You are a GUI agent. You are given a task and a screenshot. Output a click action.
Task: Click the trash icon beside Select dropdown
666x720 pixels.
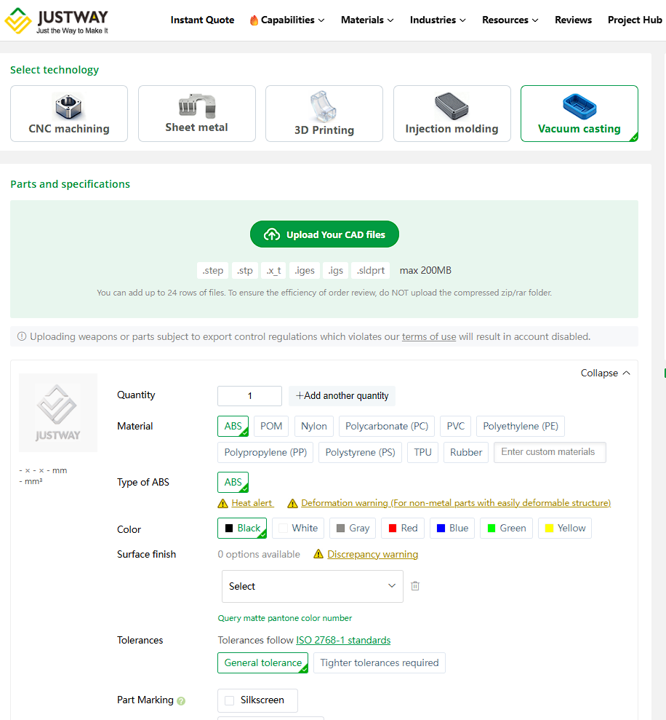415,586
